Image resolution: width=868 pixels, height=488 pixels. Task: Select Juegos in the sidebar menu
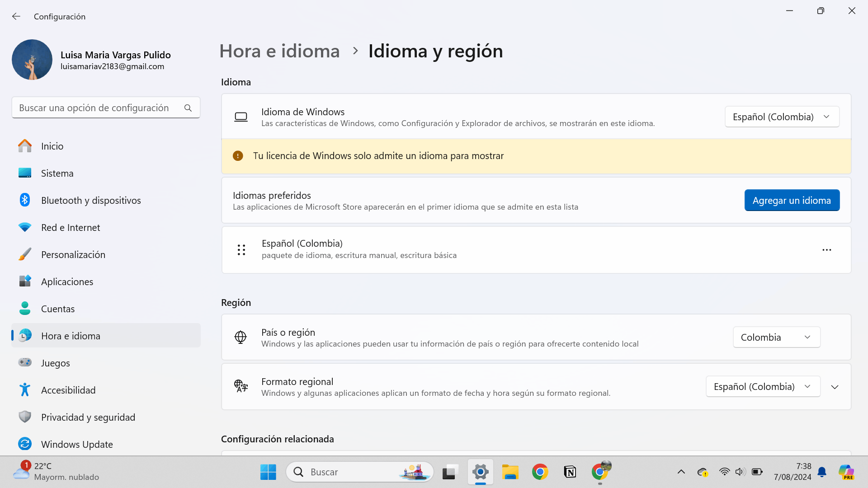point(55,363)
